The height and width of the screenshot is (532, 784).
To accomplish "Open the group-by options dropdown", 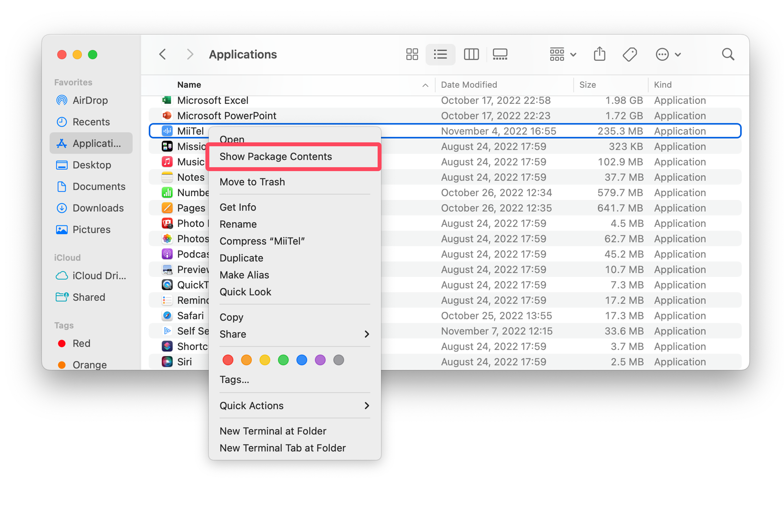I will click(562, 54).
